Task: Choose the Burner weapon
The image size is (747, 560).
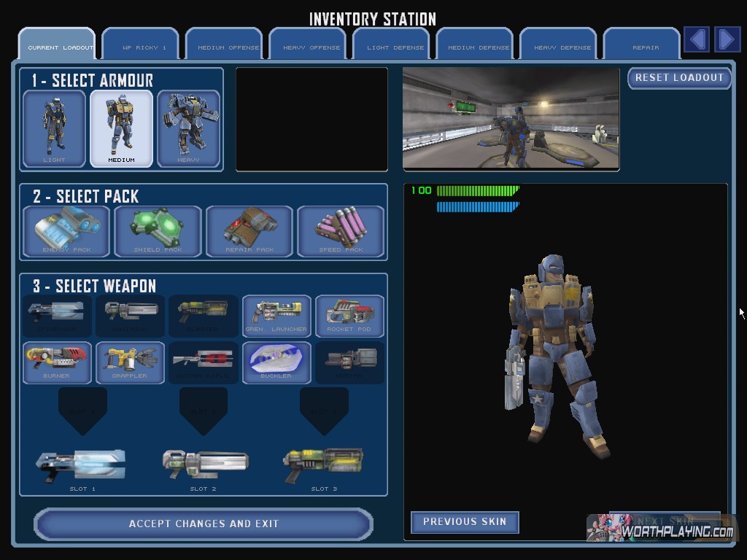Action: pos(57,362)
